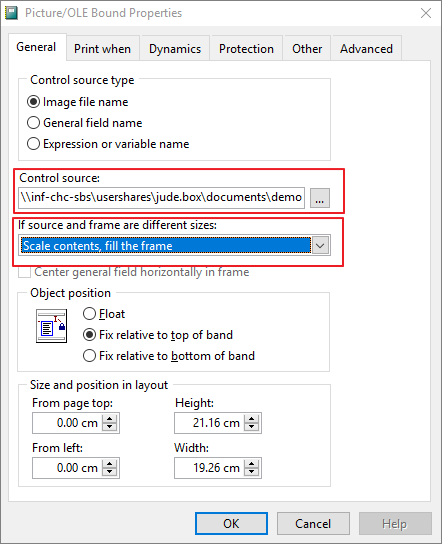Screen dimensions: 442x544
Task: Click the Height value field
Action: tap(210, 423)
